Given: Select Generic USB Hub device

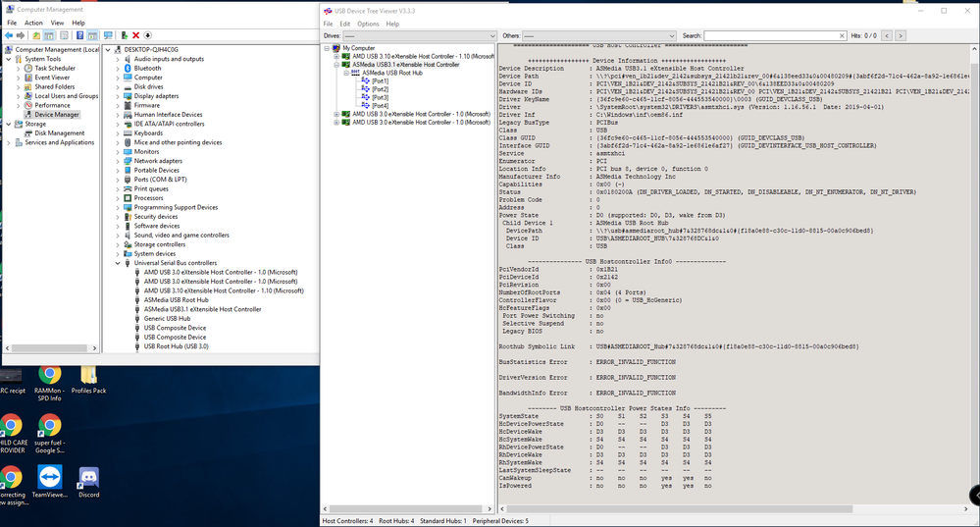Looking at the screenshot, I should [x=167, y=319].
